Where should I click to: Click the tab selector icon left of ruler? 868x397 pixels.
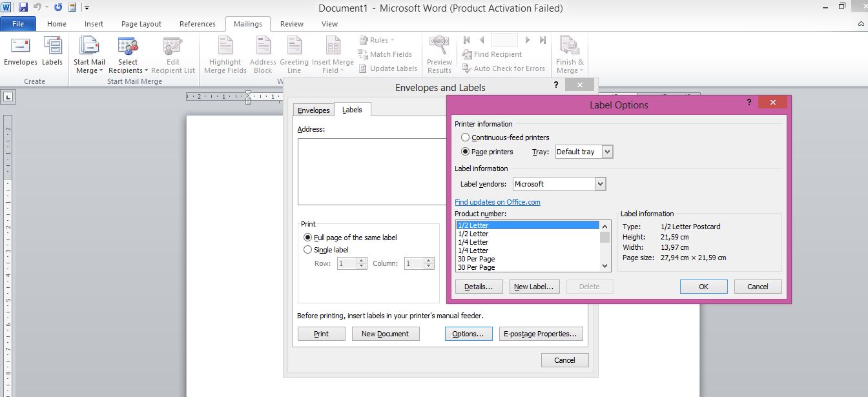tap(8, 97)
